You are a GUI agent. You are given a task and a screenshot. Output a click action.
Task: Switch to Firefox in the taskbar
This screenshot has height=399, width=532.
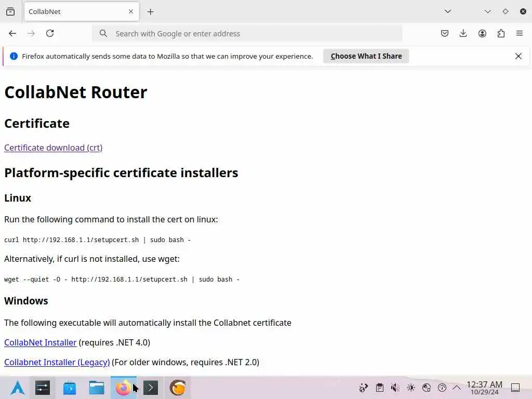coord(124,388)
